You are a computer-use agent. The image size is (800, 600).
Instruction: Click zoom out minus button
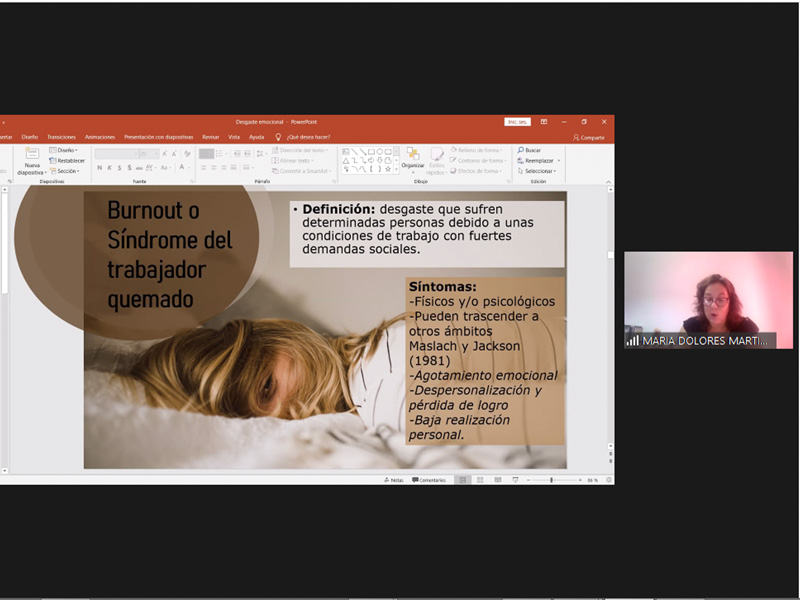[529, 480]
